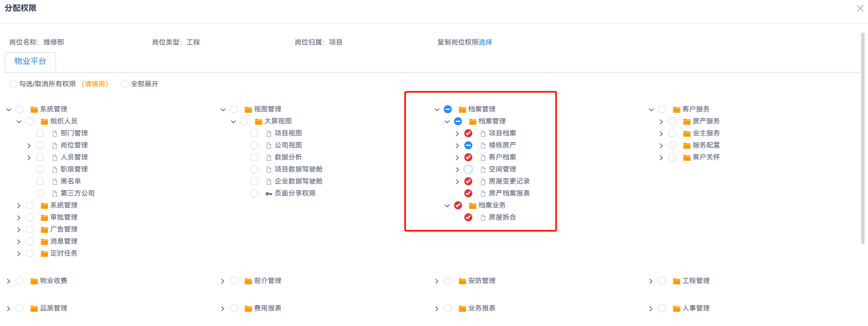Switch to the 物业平台 tab

point(30,61)
